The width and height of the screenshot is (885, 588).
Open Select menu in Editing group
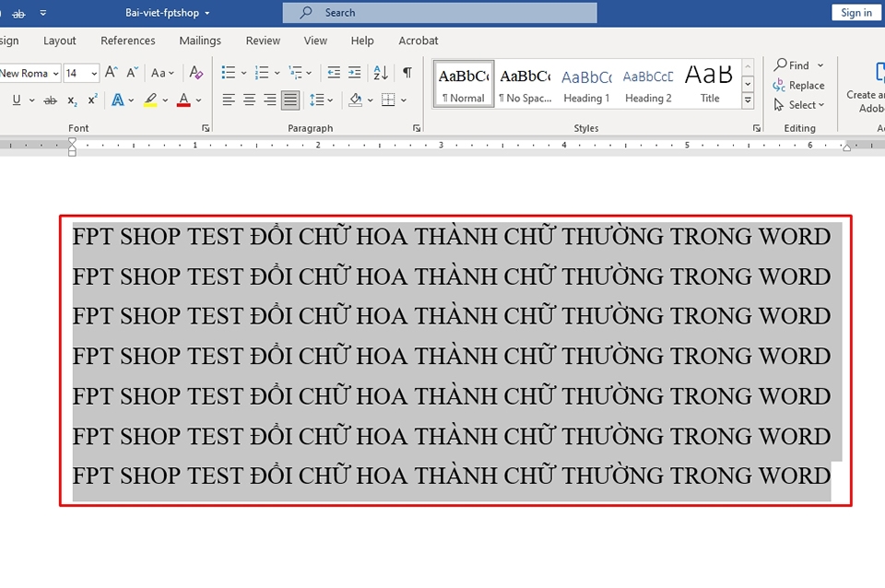[x=798, y=105]
